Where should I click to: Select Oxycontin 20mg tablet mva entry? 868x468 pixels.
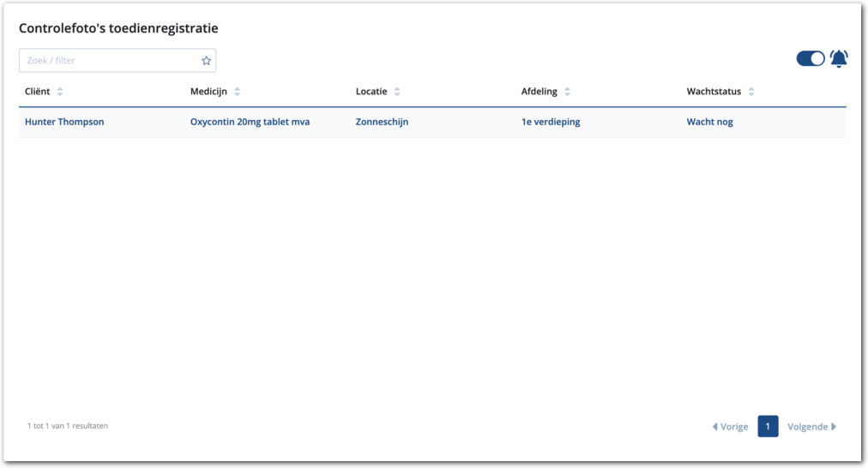pyautogui.click(x=250, y=122)
